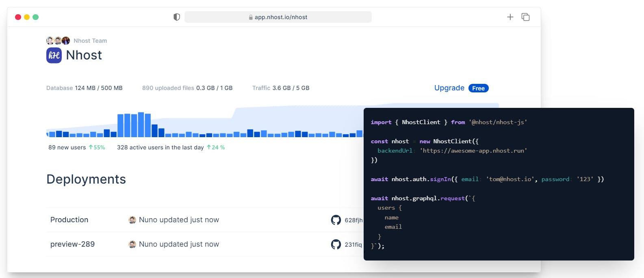
Task: Click the macOS red close window button
Action: (x=18, y=17)
